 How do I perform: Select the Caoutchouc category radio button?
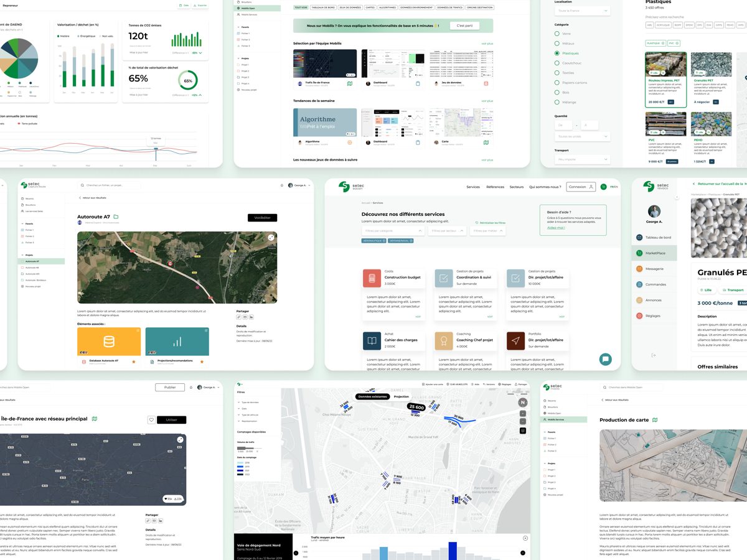tap(557, 63)
